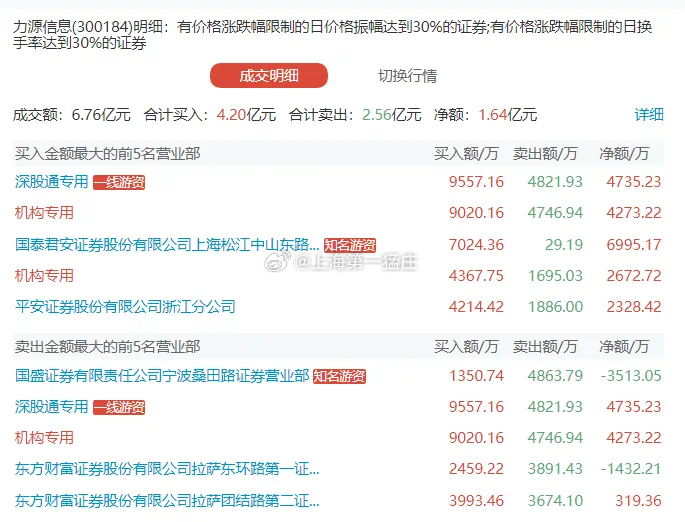Open 国盛证券 宁波桑田路证券营业部 link
Screen dimensions: 685x522
(x=162, y=376)
